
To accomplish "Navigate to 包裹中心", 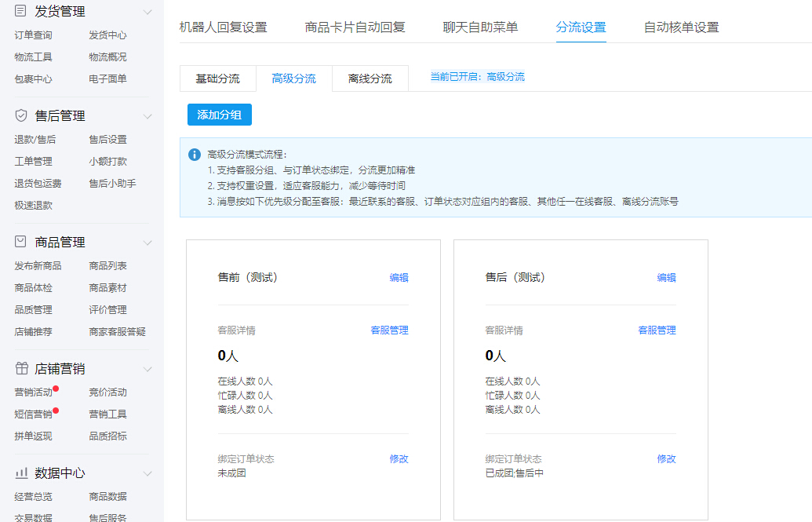I will point(34,78).
